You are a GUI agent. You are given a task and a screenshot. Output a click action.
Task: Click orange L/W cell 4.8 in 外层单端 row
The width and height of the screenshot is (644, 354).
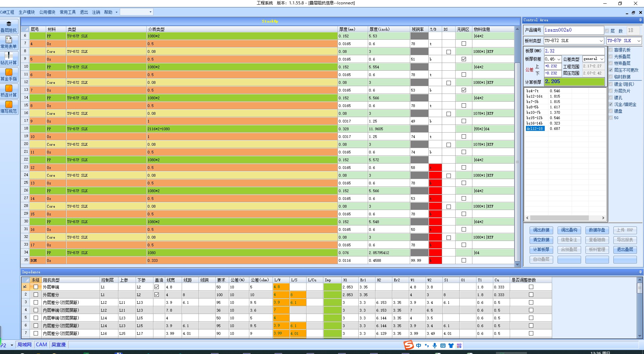pyautogui.click(x=281, y=287)
